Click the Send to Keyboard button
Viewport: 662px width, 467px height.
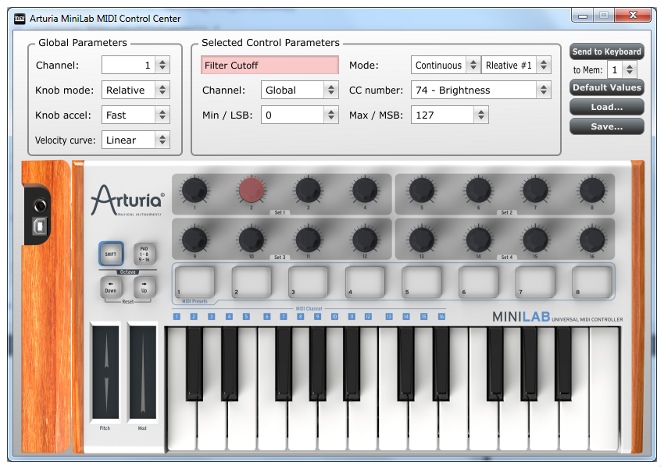[x=607, y=52]
